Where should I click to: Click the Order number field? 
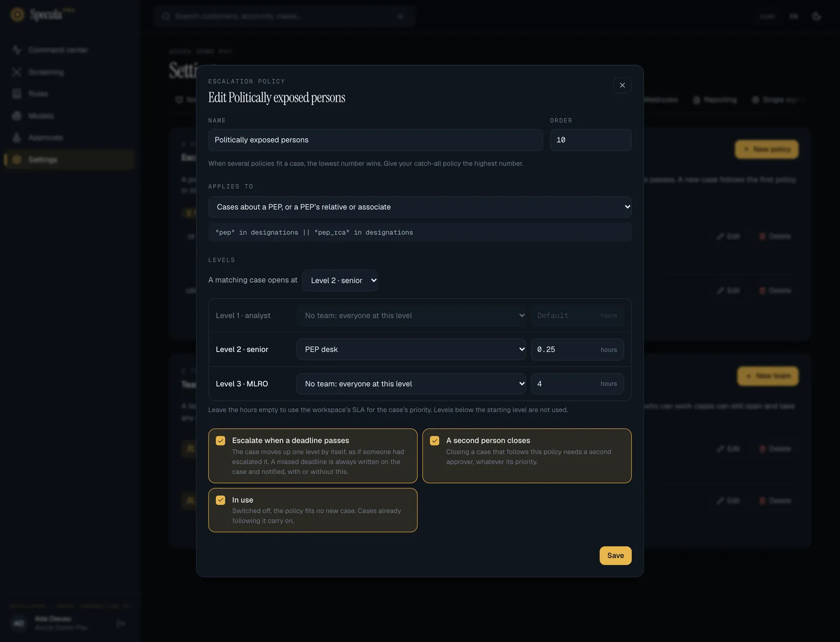[591, 140]
